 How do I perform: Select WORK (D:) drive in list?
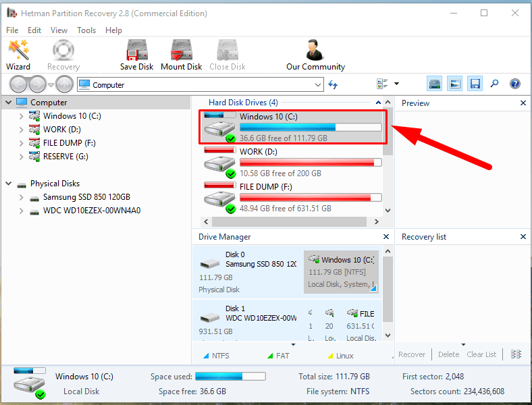[292, 162]
